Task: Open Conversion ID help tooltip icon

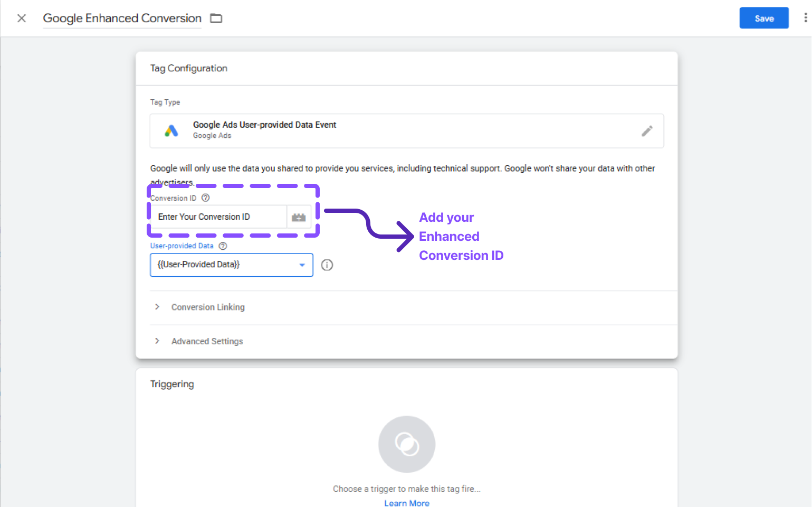Action: click(x=206, y=198)
